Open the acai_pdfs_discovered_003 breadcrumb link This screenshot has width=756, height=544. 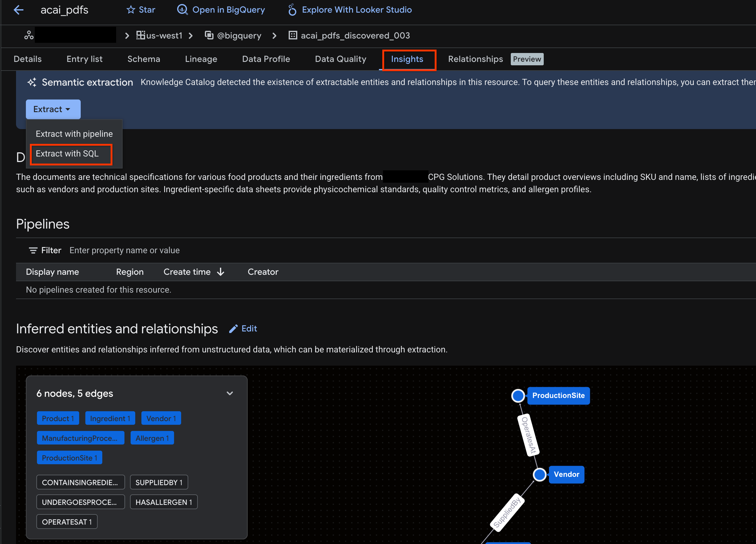(355, 35)
